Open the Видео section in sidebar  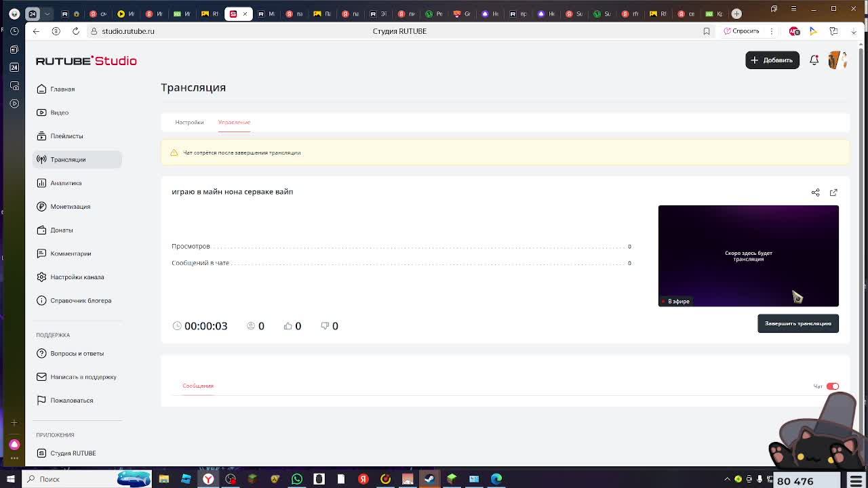click(x=59, y=113)
